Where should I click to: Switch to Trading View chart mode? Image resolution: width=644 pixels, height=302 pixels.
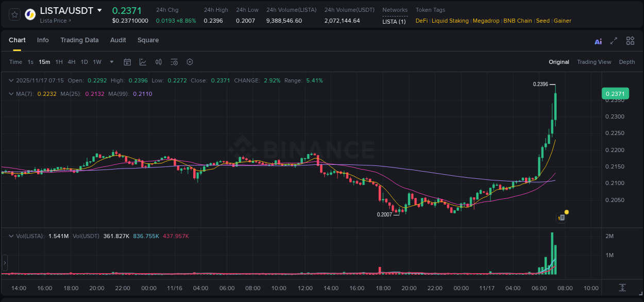(594, 62)
